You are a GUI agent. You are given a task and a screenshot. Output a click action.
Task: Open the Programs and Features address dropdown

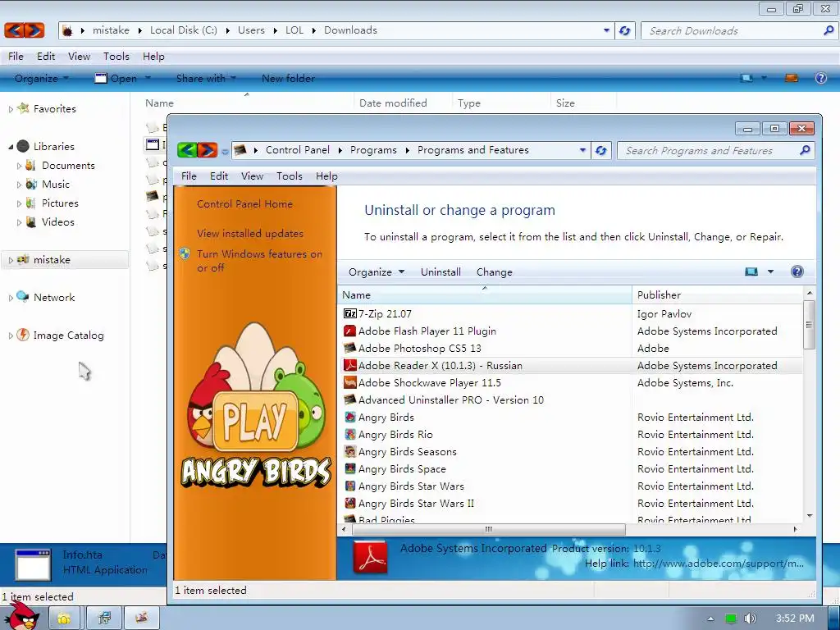click(582, 151)
